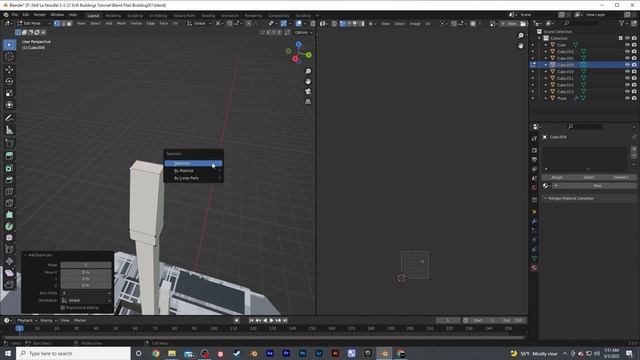Image resolution: width=640 pixels, height=360 pixels.
Task: Toggle Collection exclude checkbox in outliner
Action: (620, 38)
